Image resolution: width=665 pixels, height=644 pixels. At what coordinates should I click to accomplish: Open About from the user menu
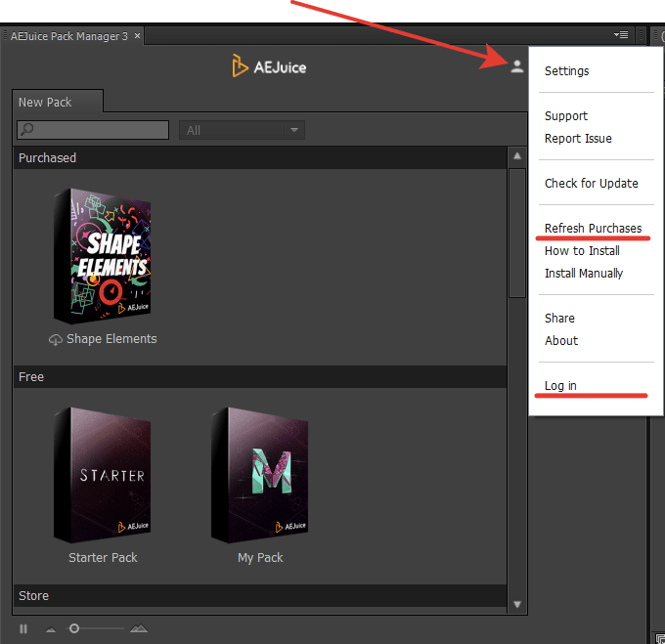(x=561, y=341)
